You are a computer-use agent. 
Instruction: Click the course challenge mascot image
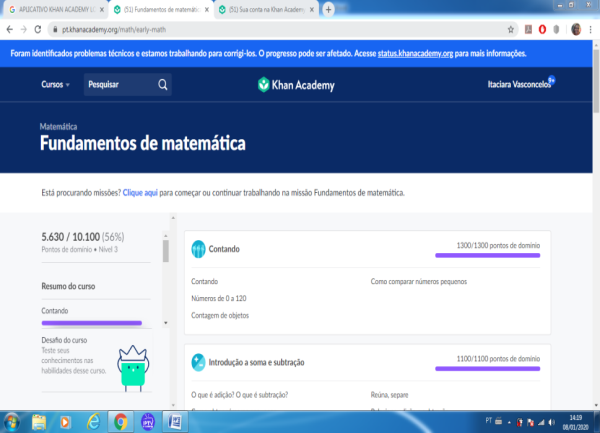[x=133, y=368]
